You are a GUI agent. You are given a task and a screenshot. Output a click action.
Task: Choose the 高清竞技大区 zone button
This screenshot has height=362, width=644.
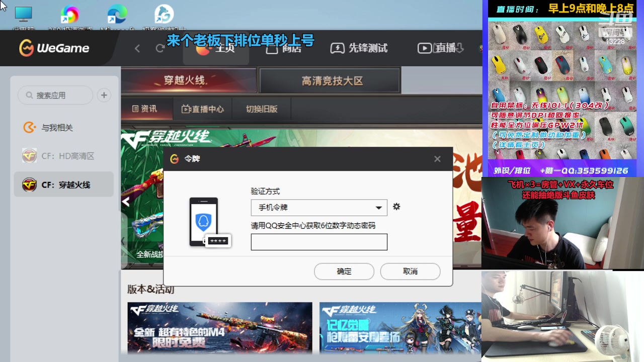(x=330, y=80)
